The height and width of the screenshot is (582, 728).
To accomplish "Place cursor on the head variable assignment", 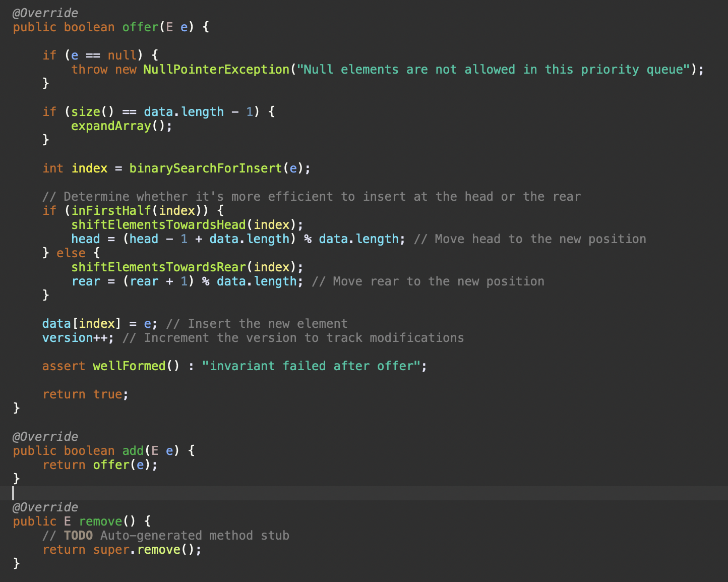I will point(86,239).
